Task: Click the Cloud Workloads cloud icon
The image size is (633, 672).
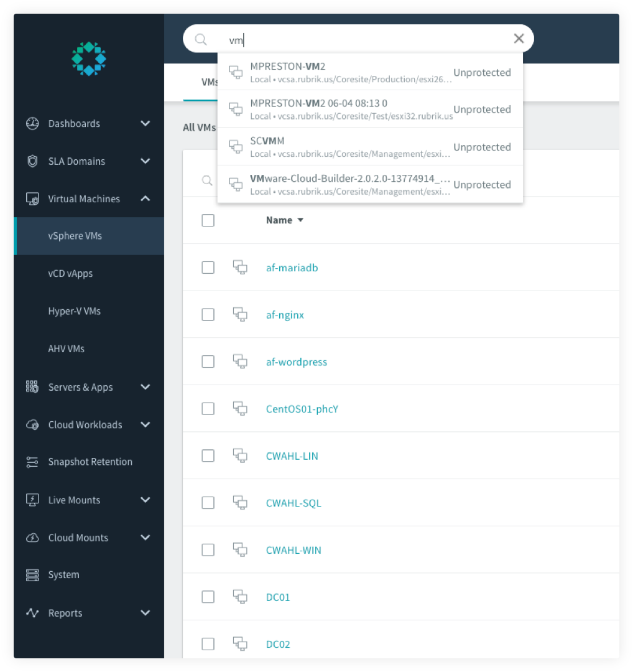Action: [32, 425]
